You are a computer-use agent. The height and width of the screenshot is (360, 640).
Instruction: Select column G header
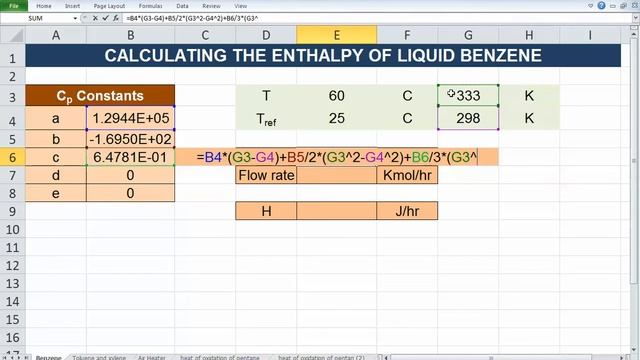[x=468, y=35]
